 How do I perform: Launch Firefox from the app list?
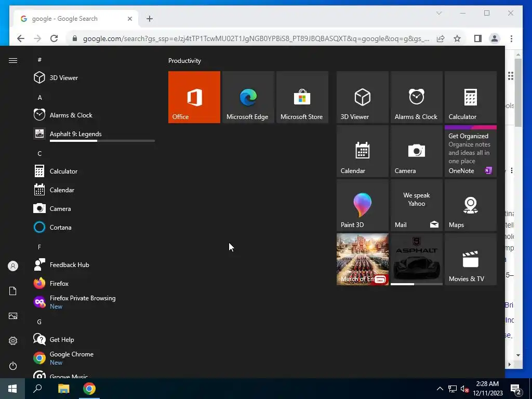[x=94, y=283]
